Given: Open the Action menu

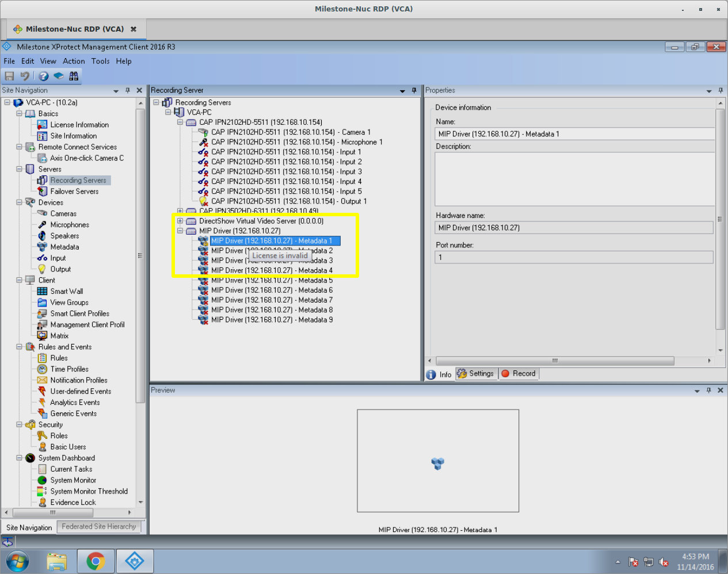Looking at the screenshot, I should click(x=74, y=61).
